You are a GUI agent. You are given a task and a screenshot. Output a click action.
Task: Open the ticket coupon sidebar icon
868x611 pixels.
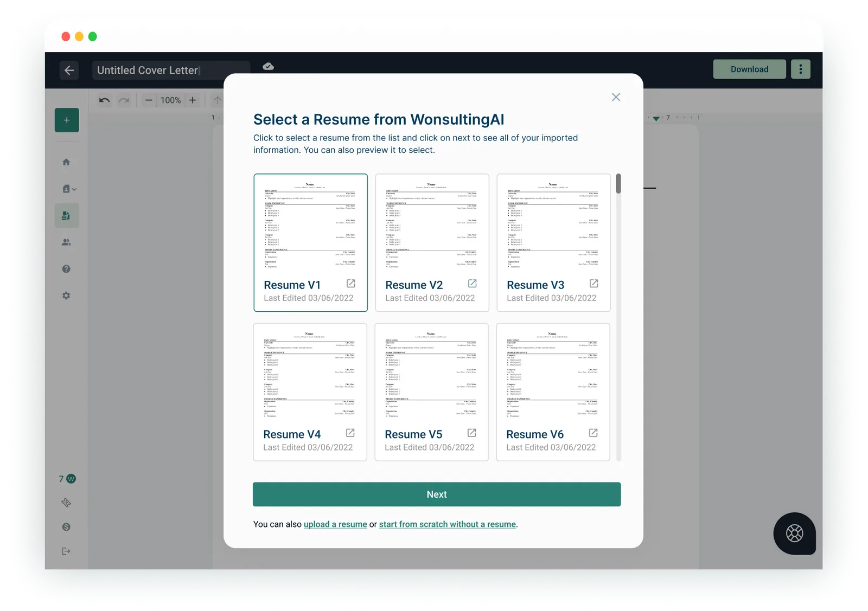[66, 503]
